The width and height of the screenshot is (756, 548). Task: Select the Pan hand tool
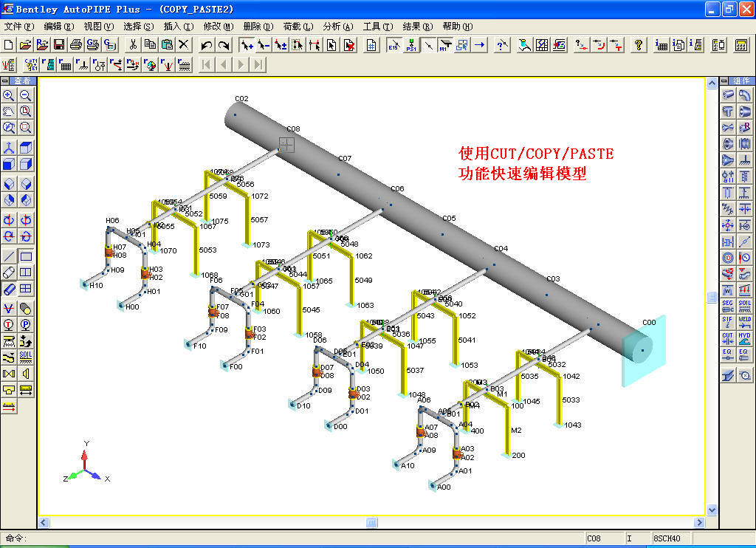pos(9,112)
